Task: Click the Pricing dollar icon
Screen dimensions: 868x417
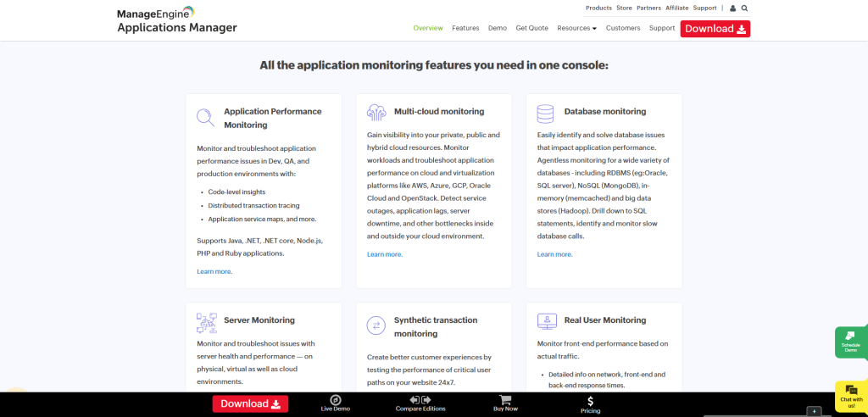Action: tap(591, 401)
